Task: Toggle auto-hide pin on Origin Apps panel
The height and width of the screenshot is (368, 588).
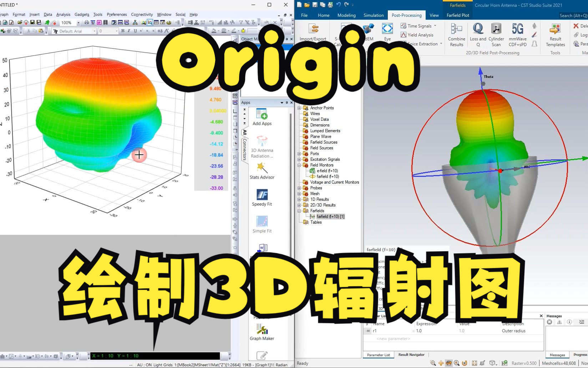Action: [x=287, y=103]
